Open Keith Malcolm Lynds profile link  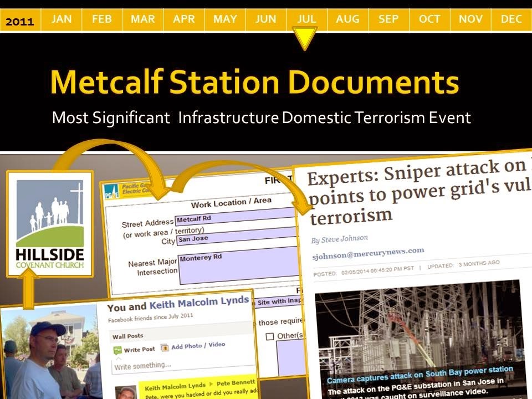tap(199, 303)
